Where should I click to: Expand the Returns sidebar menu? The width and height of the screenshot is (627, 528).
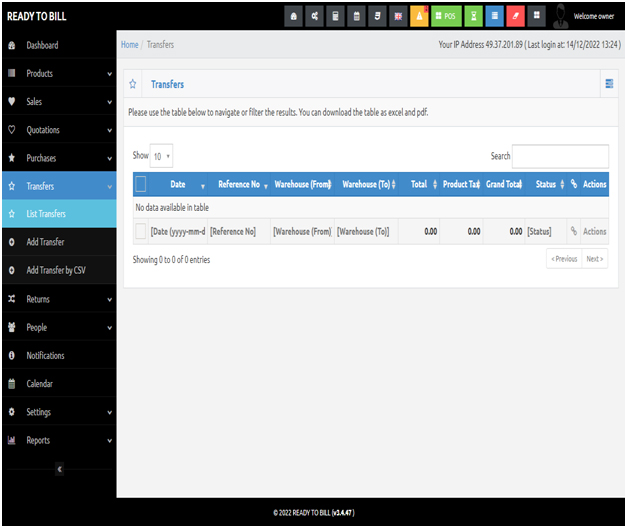pos(59,299)
